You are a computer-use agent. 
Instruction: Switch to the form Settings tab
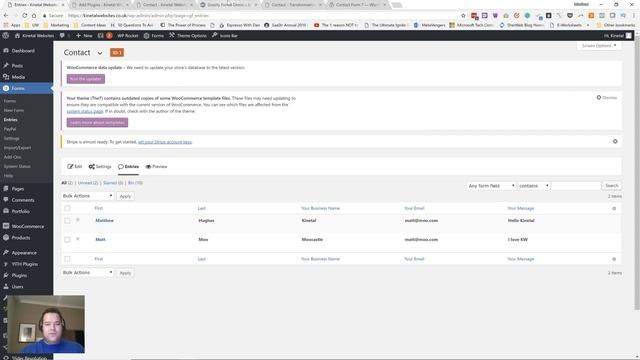click(100, 167)
